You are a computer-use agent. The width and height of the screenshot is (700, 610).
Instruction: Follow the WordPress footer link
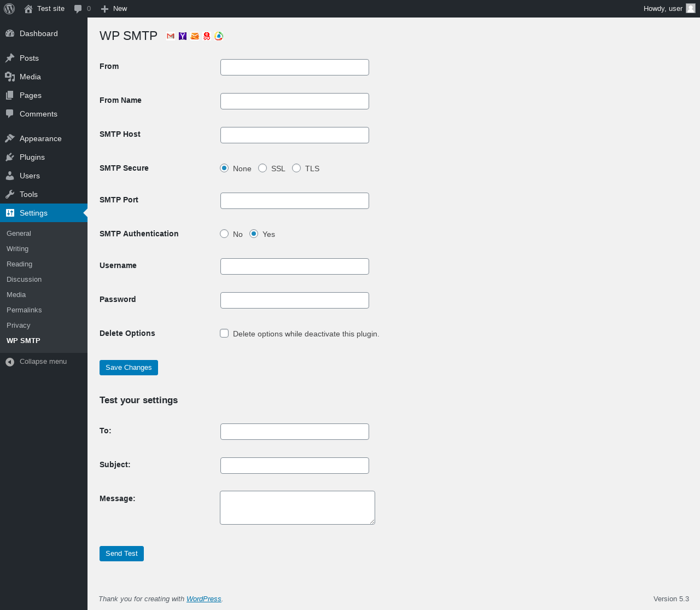click(x=203, y=599)
